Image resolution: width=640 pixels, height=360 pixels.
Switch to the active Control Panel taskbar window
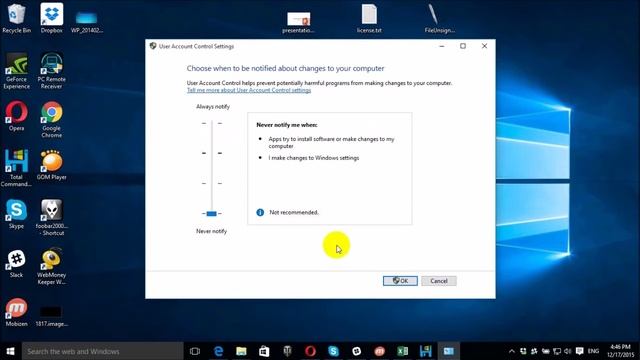coord(449,351)
